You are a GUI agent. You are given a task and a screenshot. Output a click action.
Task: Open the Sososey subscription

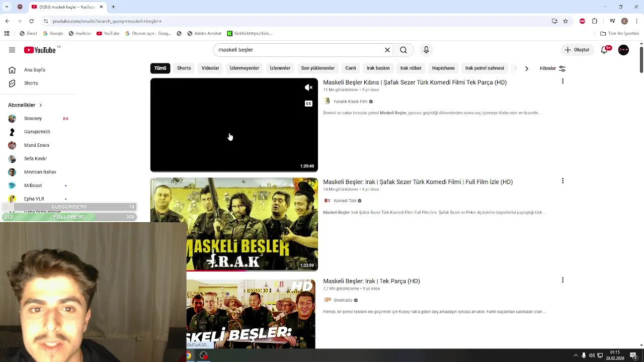coord(33,119)
